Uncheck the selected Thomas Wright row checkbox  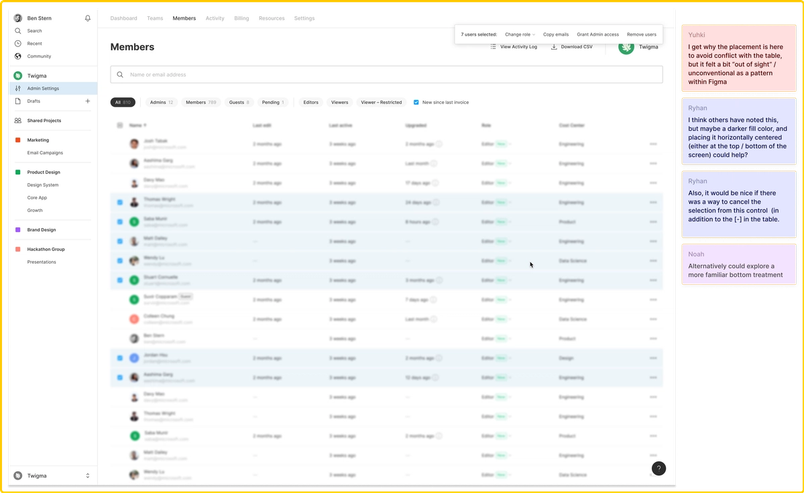coord(120,202)
